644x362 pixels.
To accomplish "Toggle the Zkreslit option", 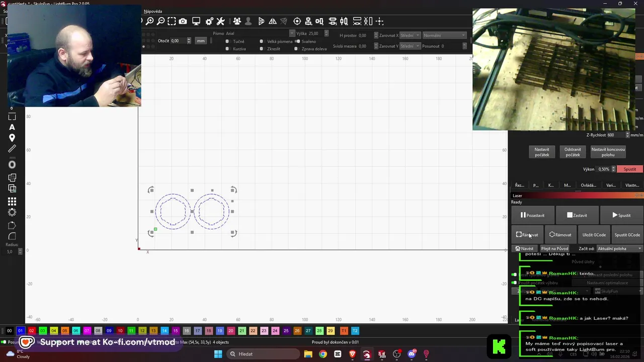I will [x=270, y=49].
